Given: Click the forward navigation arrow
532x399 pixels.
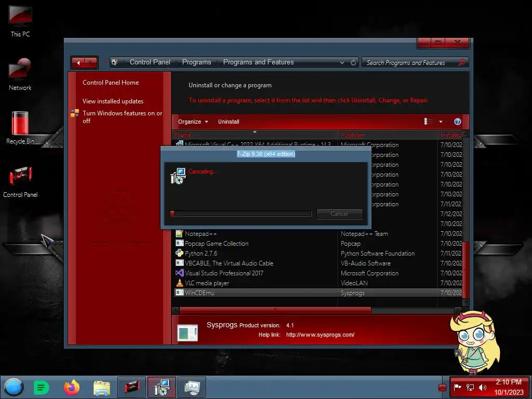Looking at the screenshot, I should click(90, 62).
